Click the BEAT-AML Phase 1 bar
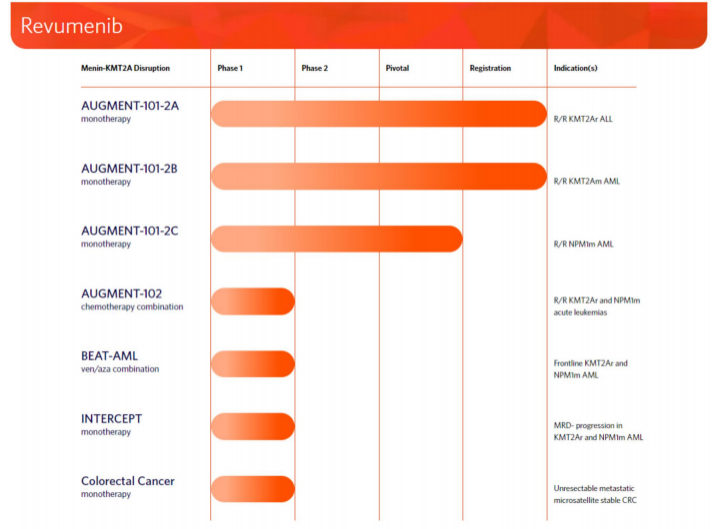This screenshot has height=529, width=723. [x=253, y=364]
